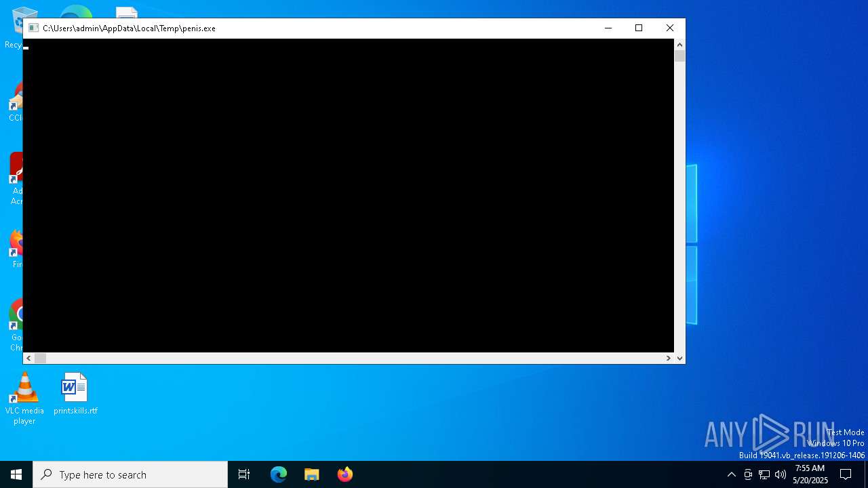Open the Windows Start menu
This screenshot has width=868, height=488.
(x=16, y=474)
